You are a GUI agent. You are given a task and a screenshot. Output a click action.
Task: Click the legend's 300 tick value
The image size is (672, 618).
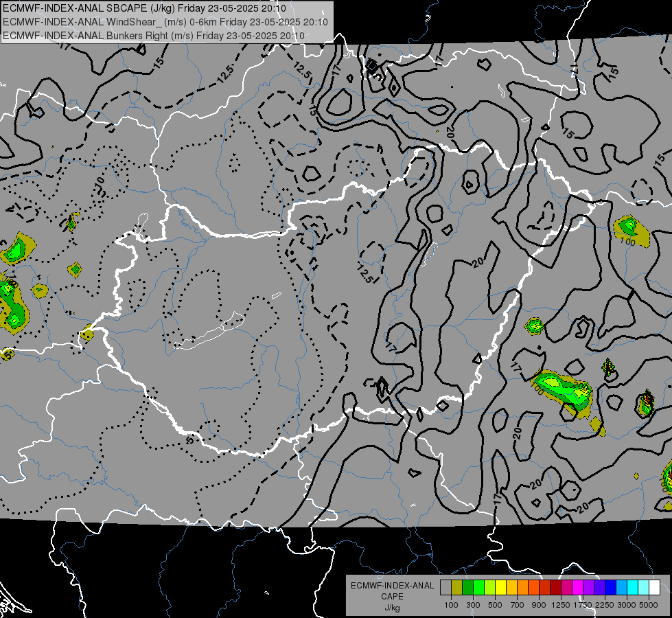tap(473, 606)
